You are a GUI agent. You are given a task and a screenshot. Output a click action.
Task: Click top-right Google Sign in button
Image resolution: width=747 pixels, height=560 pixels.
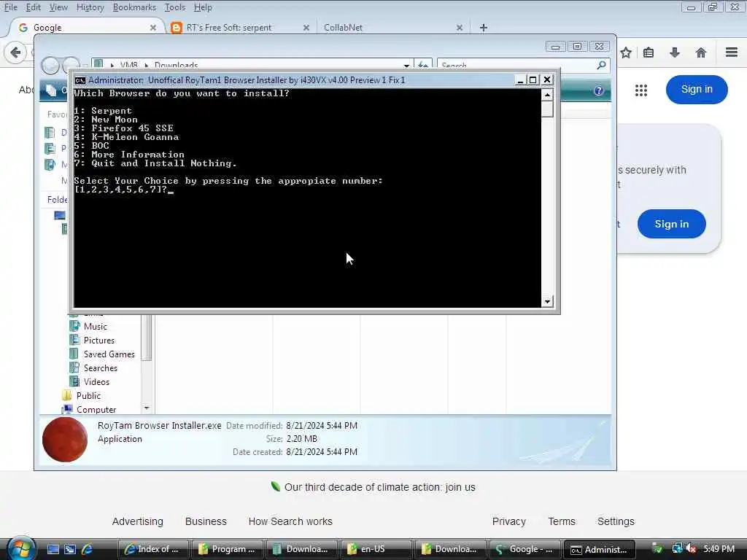tap(697, 89)
